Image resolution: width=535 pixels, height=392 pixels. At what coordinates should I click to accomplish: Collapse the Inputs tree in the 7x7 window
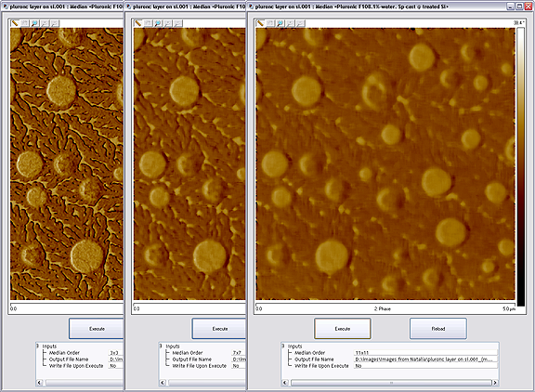(161, 346)
